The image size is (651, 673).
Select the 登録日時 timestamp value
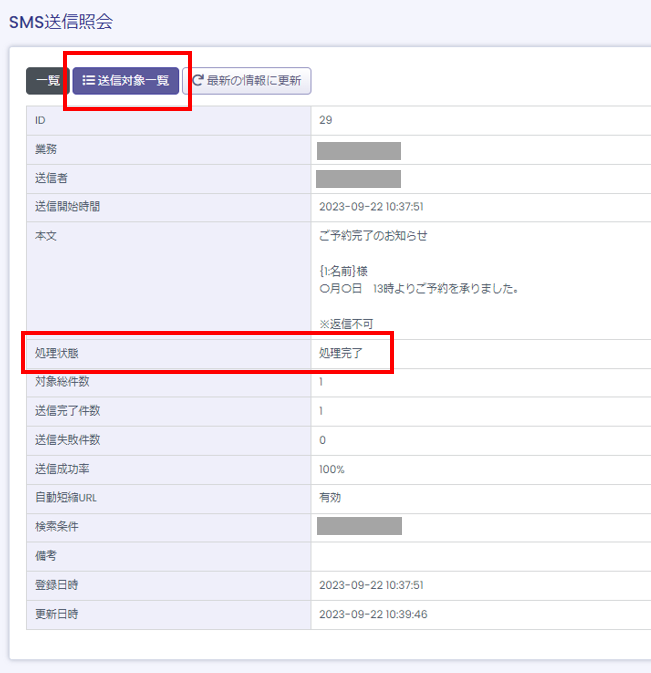click(372, 585)
